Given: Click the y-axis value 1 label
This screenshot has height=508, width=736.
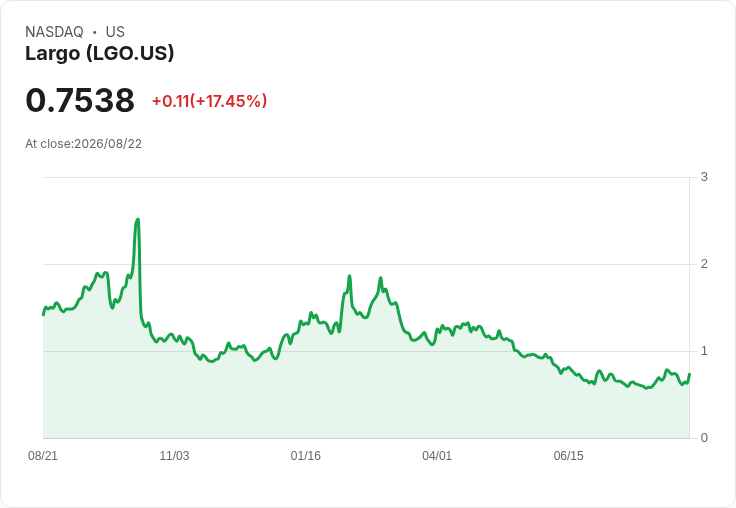Looking at the screenshot, I should (704, 351).
